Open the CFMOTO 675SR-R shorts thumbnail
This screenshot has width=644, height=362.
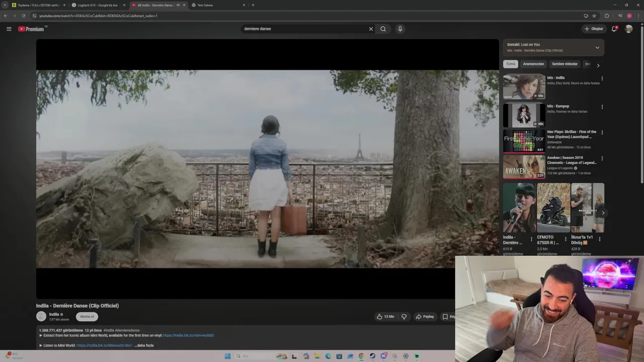pyautogui.click(x=553, y=207)
